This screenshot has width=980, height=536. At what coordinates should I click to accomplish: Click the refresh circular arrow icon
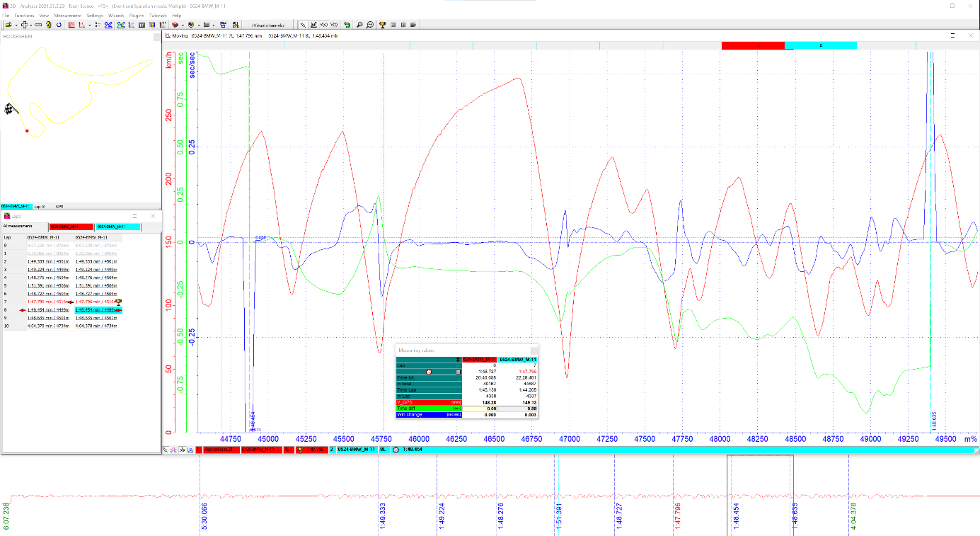[59, 25]
